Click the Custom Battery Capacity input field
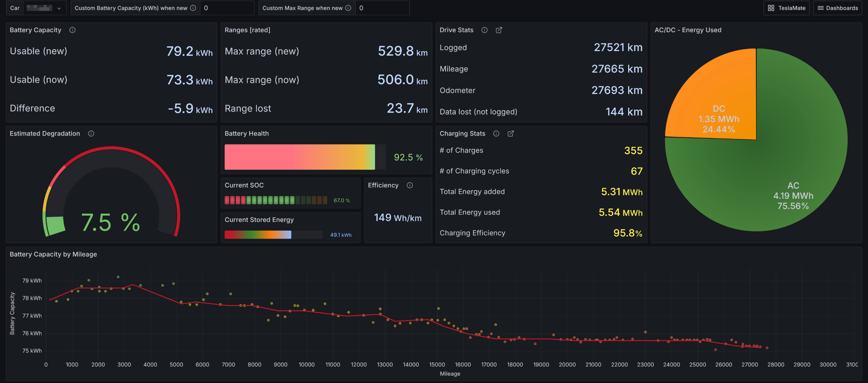This screenshot has height=383, width=868. 227,8
